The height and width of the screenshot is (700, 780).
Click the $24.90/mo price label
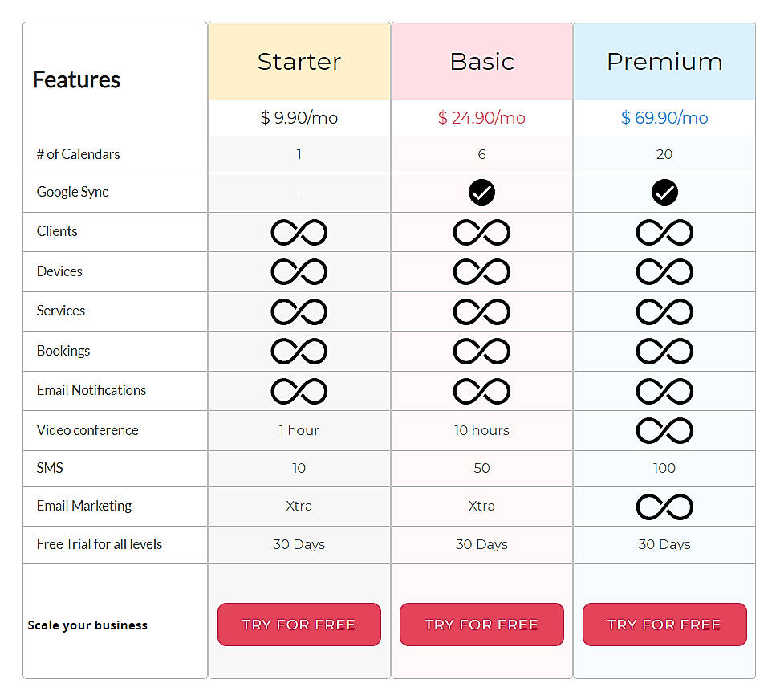click(x=481, y=117)
